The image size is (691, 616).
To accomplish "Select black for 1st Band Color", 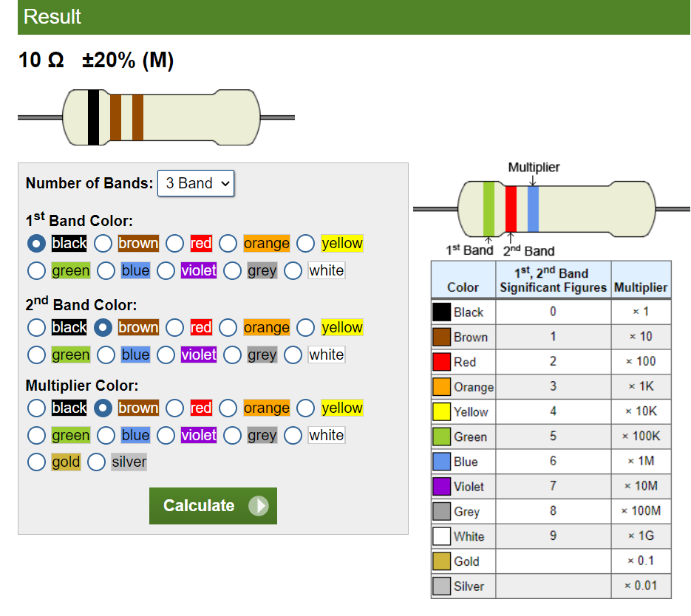I will (x=36, y=244).
